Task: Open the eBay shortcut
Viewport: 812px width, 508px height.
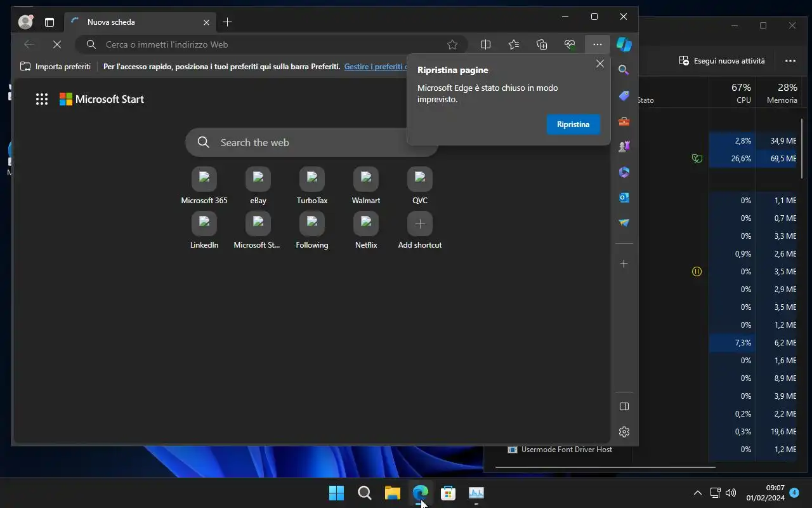Action: click(x=258, y=186)
